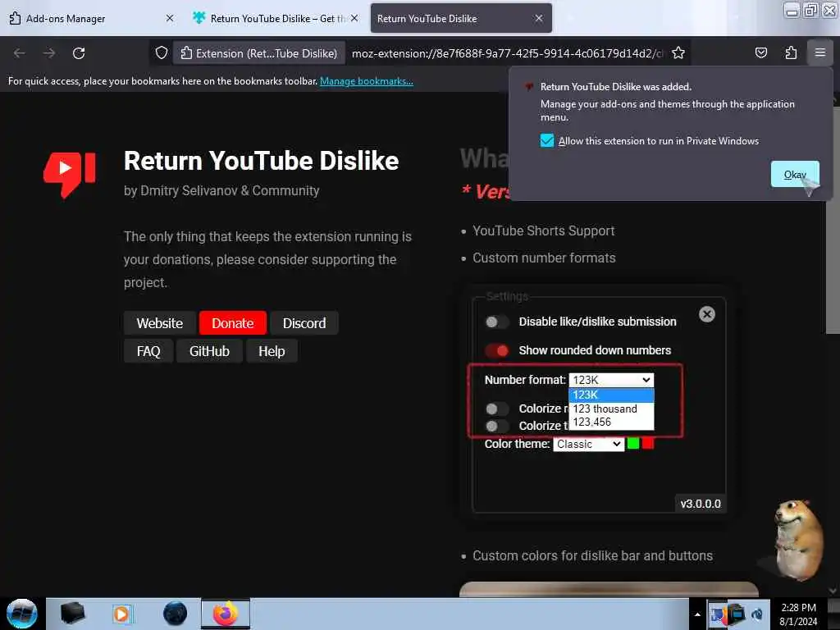Open the dark globe taskbar icon
840x630 pixels.
[175, 614]
